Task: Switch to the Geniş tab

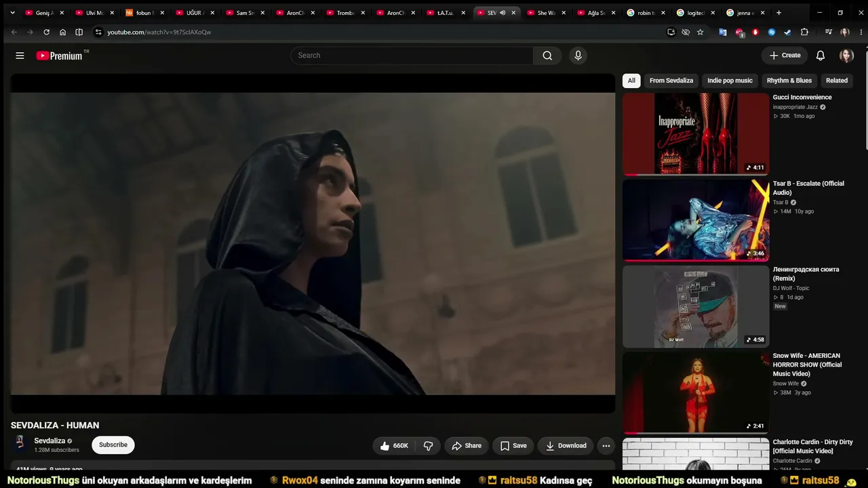Action: point(45,13)
